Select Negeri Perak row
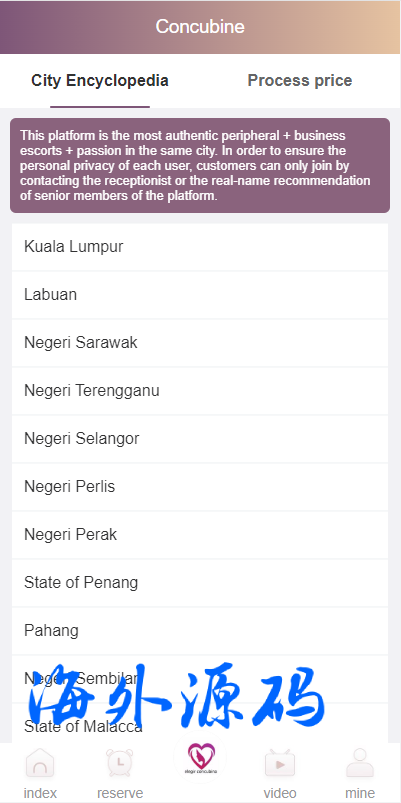Viewport: 401px width, 803px height. pyautogui.click(x=200, y=535)
